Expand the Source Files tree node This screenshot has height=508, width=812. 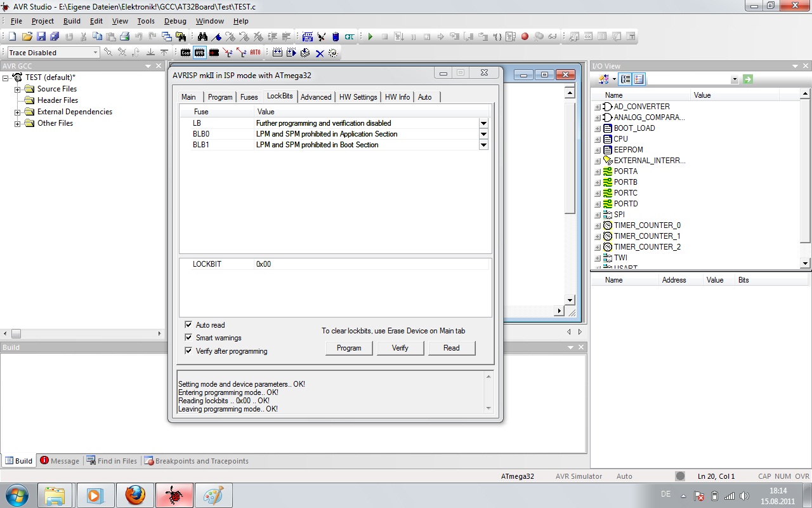(x=18, y=89)
